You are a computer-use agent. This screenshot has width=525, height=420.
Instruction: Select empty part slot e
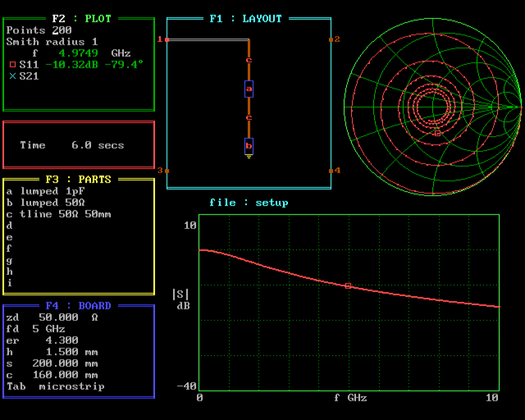[x=9, y=237]
